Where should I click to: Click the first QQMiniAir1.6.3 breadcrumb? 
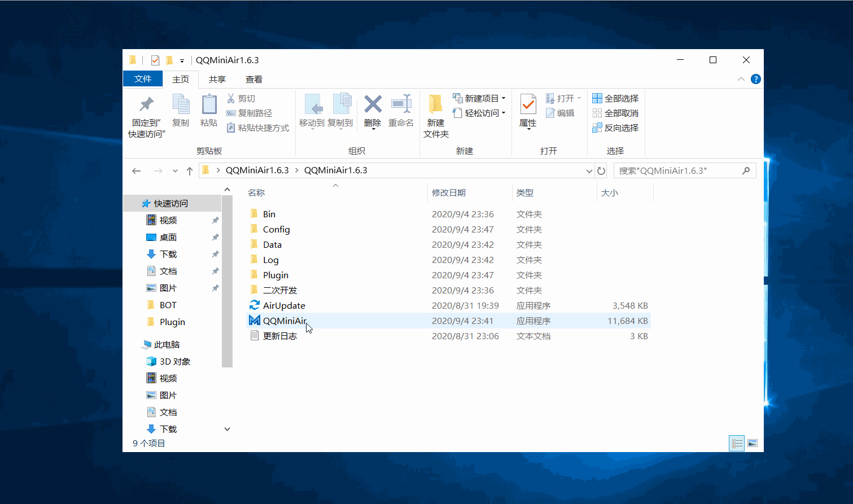pos(257,170)
